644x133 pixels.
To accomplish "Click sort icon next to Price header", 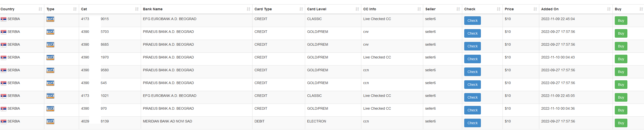I will [535, 9].
